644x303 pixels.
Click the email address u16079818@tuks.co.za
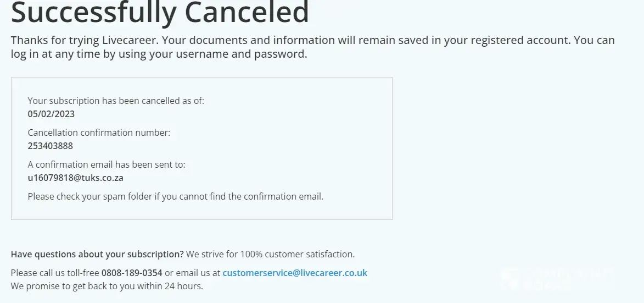(x=76, y=178)
